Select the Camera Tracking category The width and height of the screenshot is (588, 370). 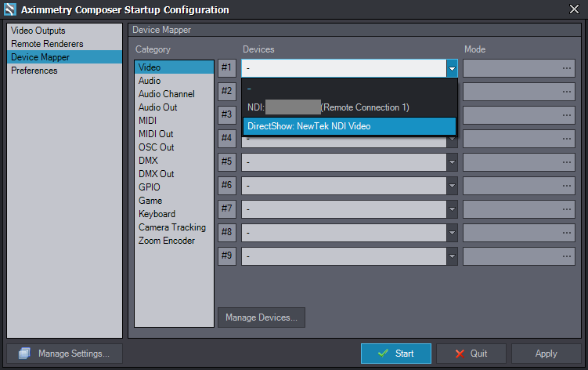(x=172, y=227)
